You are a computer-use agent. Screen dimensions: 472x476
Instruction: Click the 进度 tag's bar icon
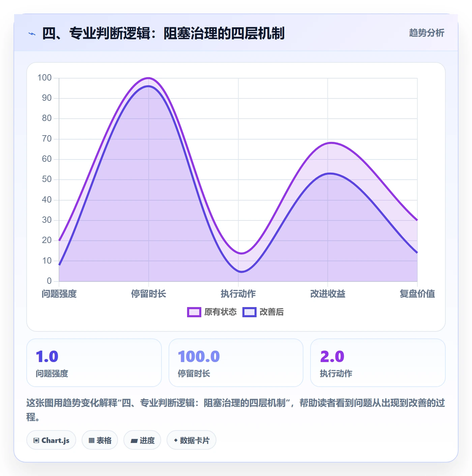134,441
